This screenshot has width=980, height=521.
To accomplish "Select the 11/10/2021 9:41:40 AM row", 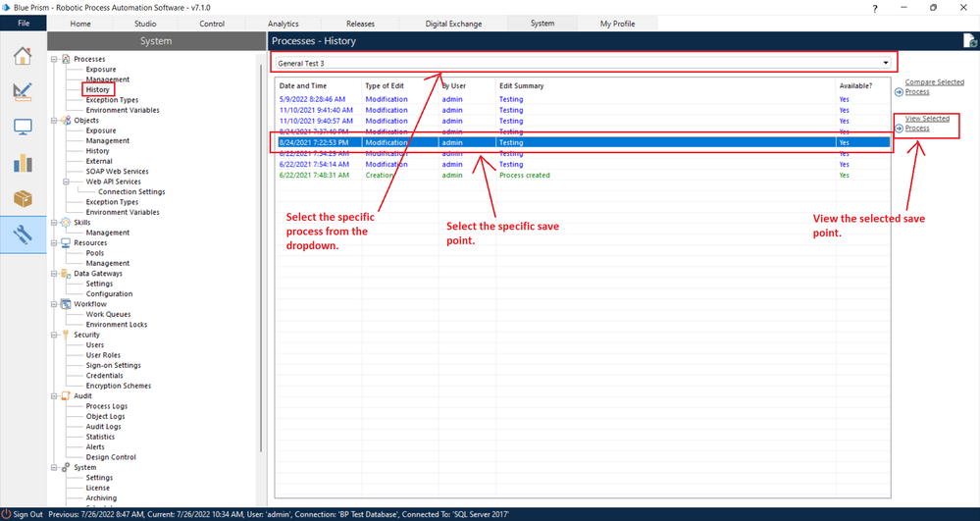I will click(x=583, y=110).
